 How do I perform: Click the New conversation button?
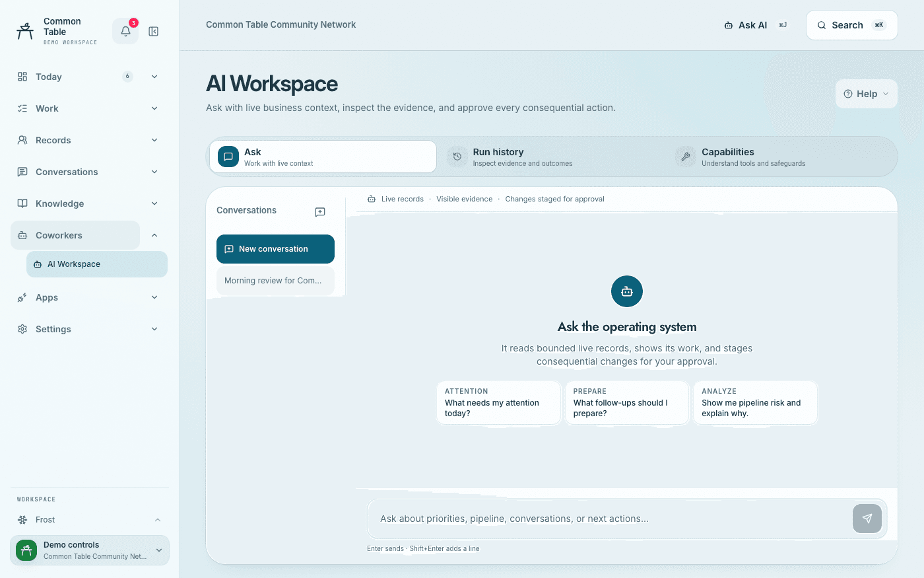pyautogui.click(x=275, y=249)
